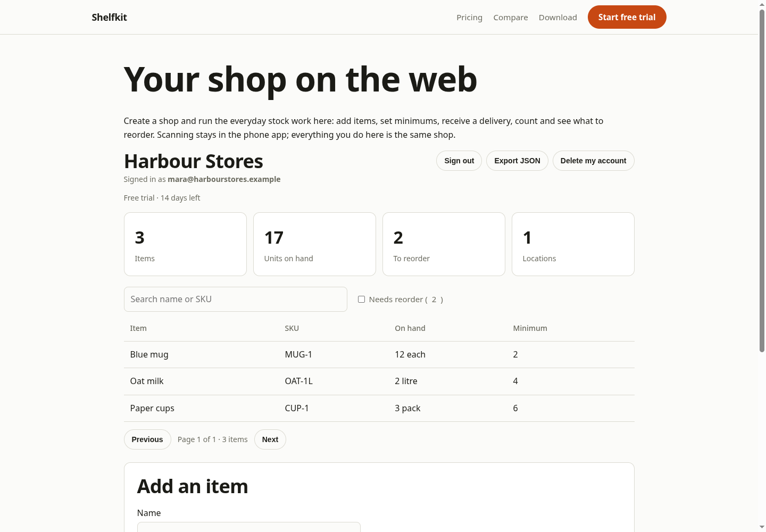Click the Item column header
The width and height of the screenshot is (766, 532).
(x=138, y=328)
